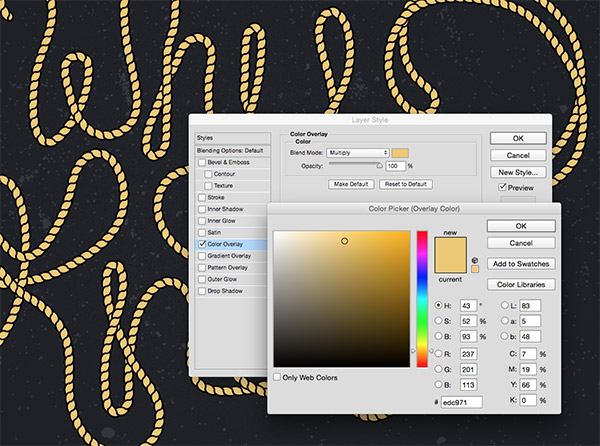Click the web-safe color cube warning icon
The image size is (600, 446).
pyautogui.click(x=475, y=258)
